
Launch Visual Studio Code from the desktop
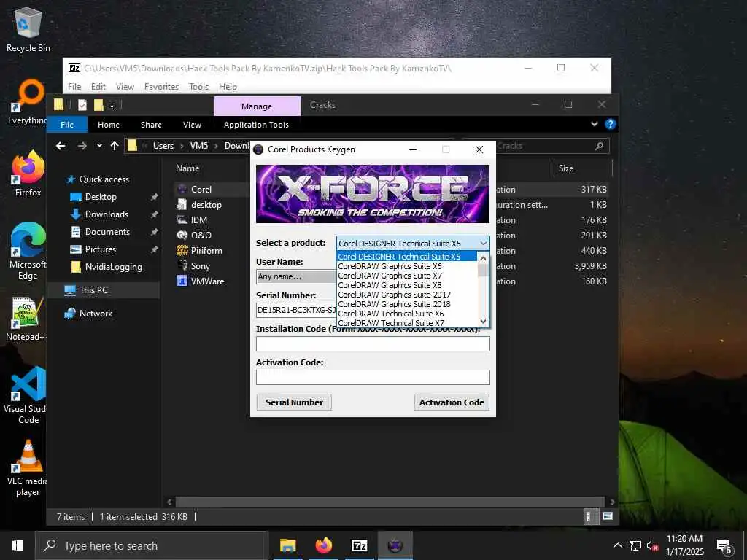28,396
